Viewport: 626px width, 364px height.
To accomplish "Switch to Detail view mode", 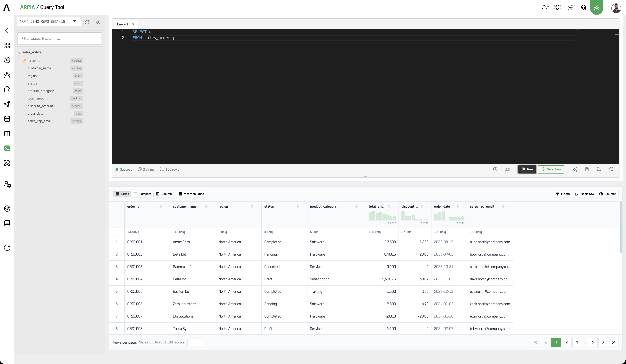I will [x=122, y=194].
